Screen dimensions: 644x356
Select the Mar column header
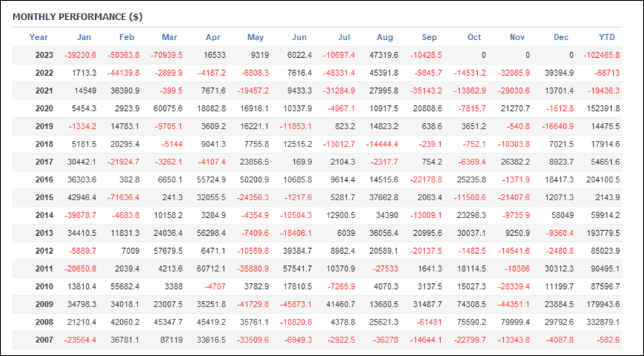[170, 37]
